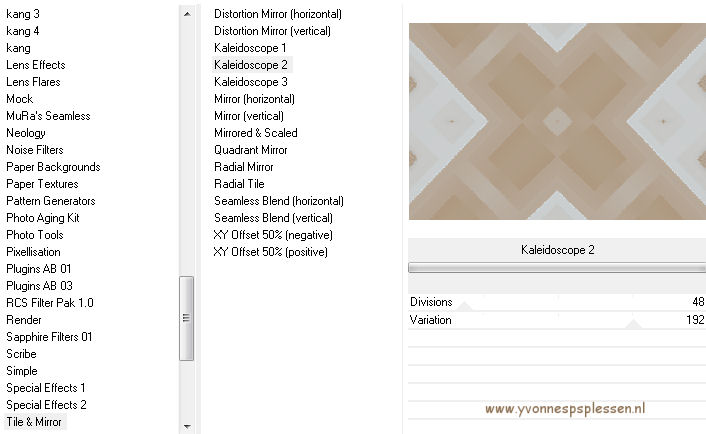Choose Scribe in category list
This screenshot has width=706, height=434.
point(21,354)
